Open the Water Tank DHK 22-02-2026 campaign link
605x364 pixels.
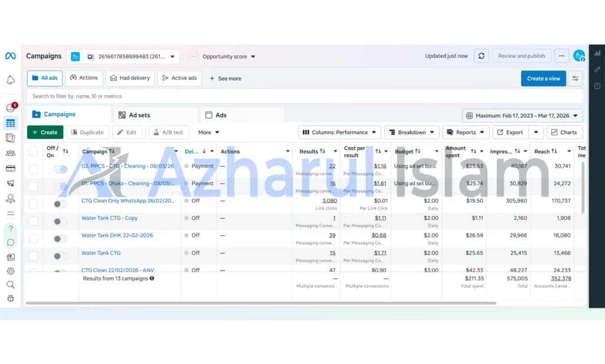click(x=117, y=235)
